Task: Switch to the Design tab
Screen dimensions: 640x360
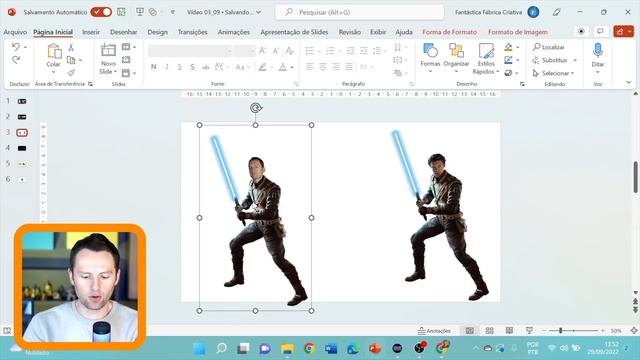Action: [158, 32]
